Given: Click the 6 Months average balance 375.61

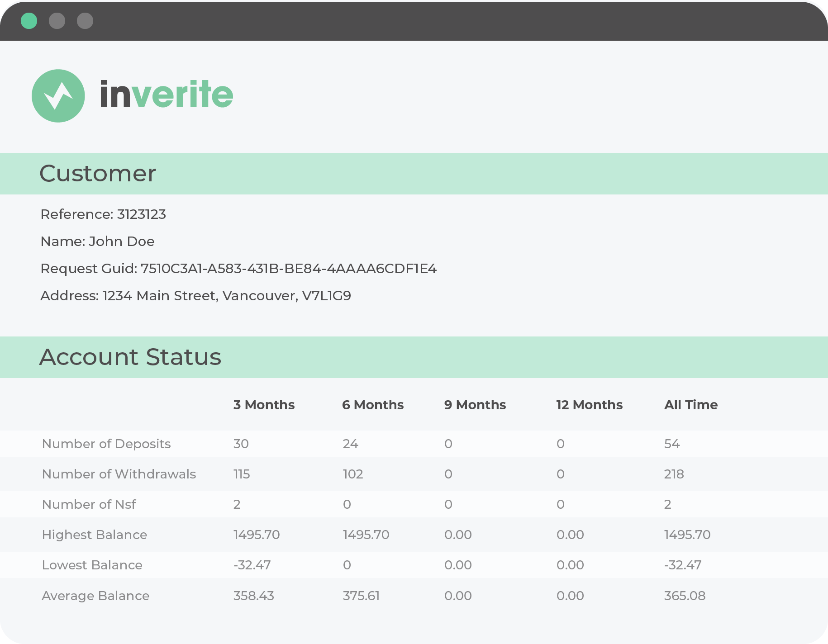Looking at the screenshot, I should [361, 596].
